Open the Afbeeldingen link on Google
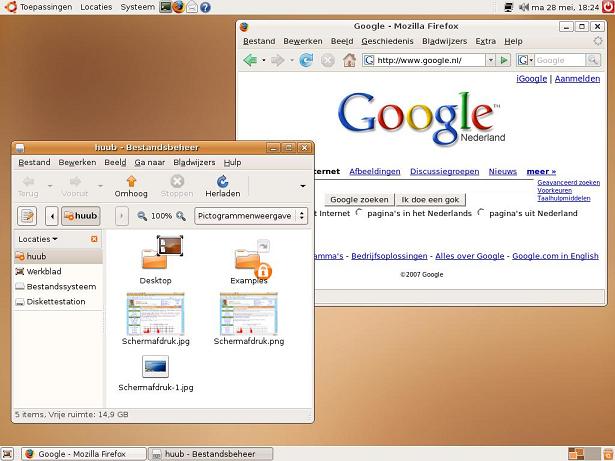Image resolution: width=615 pixels, height=461 pixels. (376, 171)
